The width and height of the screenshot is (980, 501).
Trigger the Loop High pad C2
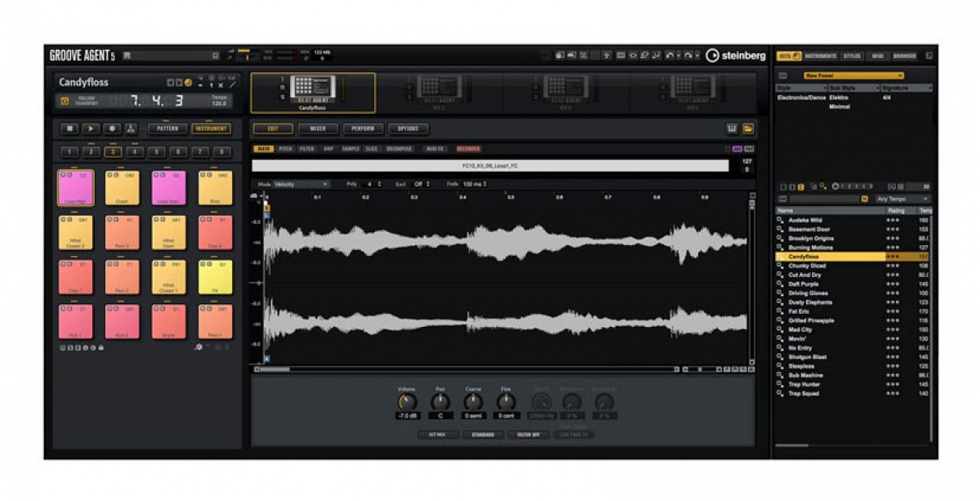(x=76, y=188)
